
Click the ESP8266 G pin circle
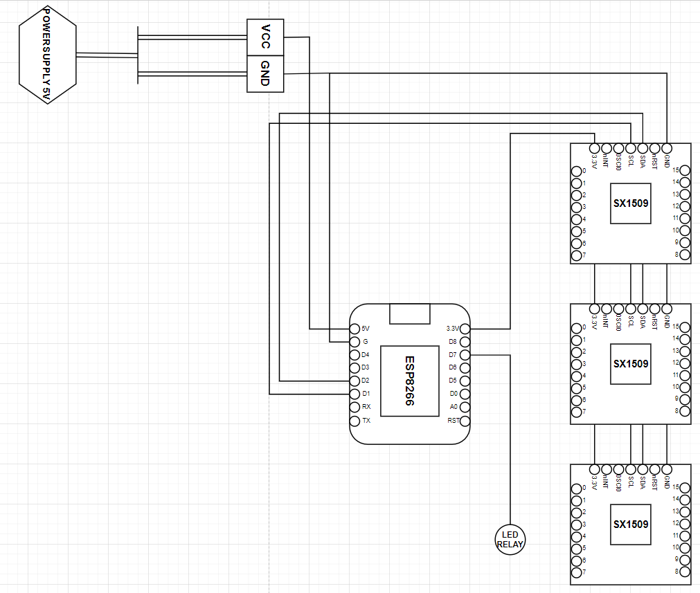pos(355,342)
